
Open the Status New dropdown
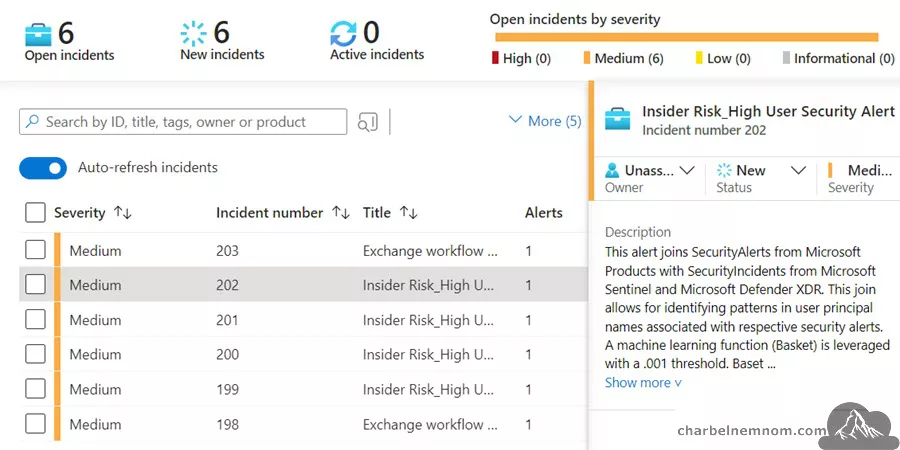pos(798,170)
